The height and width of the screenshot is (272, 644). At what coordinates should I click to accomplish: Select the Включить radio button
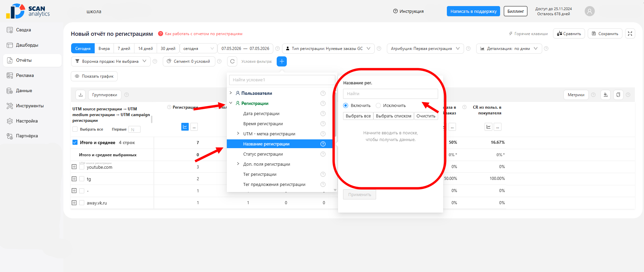click(345, 106)
